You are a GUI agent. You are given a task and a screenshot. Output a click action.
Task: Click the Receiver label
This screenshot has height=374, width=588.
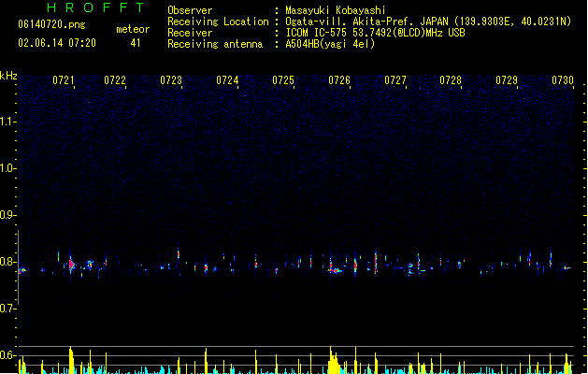coord(190,33)
